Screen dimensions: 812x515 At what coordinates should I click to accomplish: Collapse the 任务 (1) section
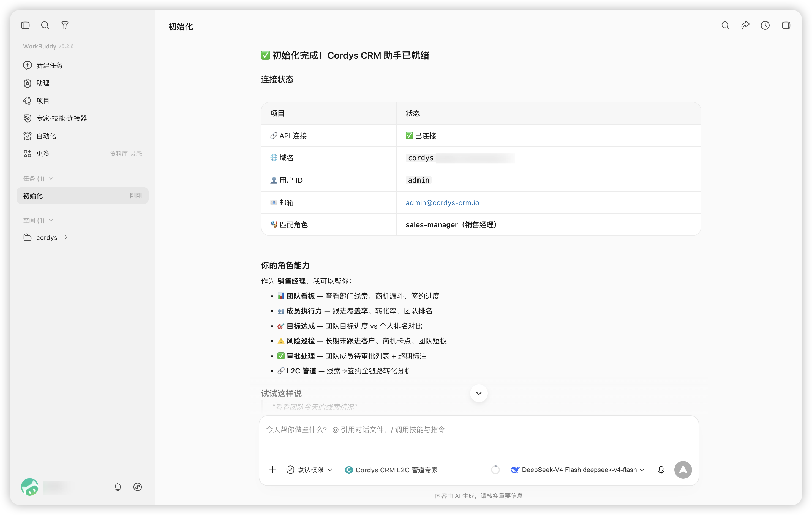click(x=38, y=178)
